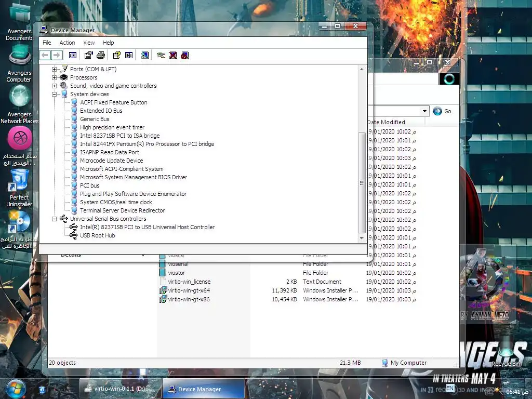The image size is (532, 399).
Task: Select Plug and Play Software Device Enumerator
Action: tap(133, 194)
